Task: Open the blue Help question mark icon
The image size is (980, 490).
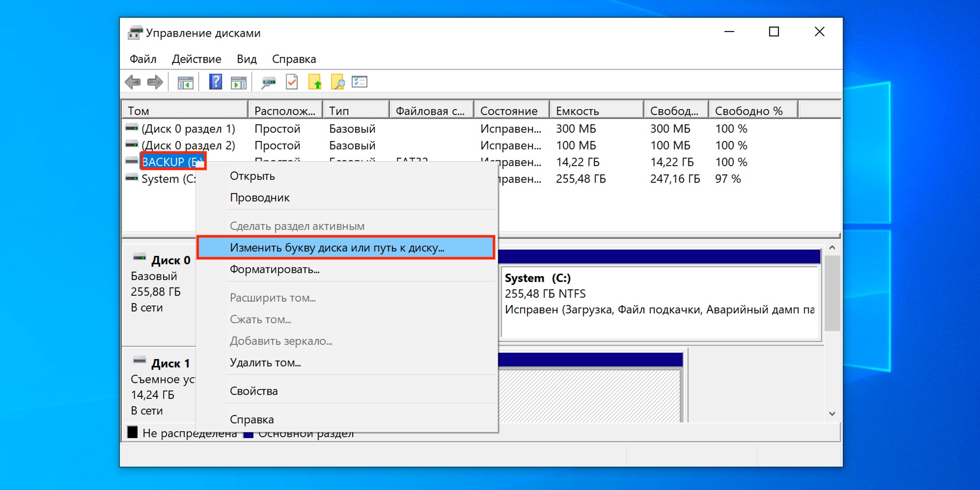Action: tap(216, 82)
